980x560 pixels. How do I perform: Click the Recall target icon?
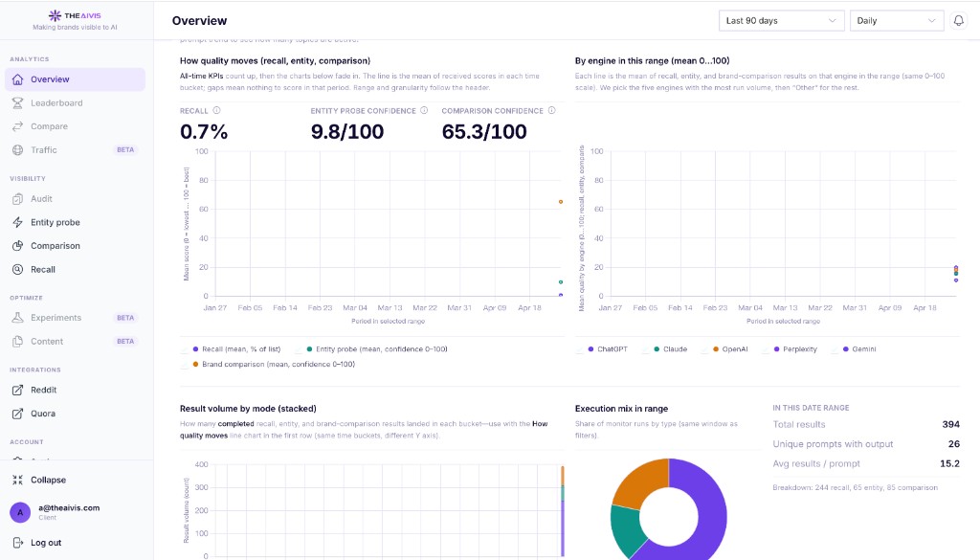17,269
